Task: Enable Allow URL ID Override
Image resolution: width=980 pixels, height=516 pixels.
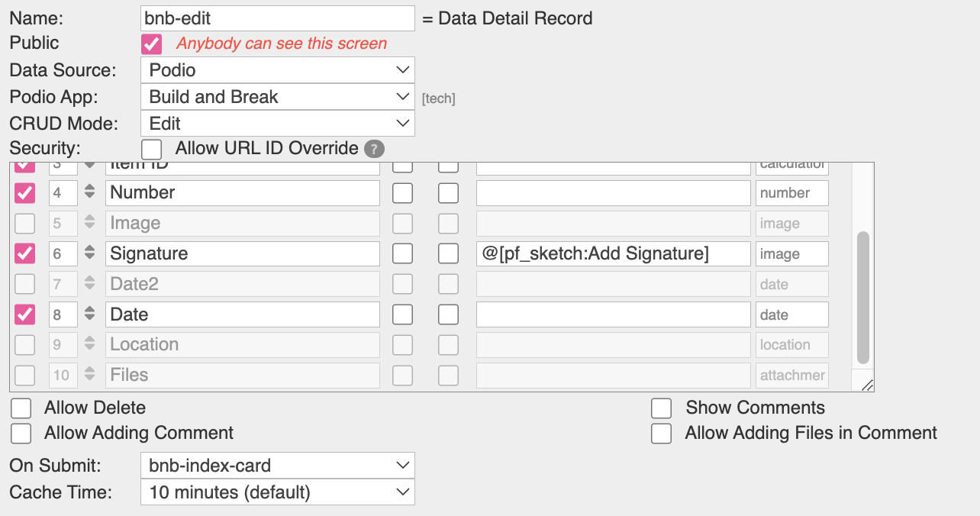Action: tap(151, 148)
